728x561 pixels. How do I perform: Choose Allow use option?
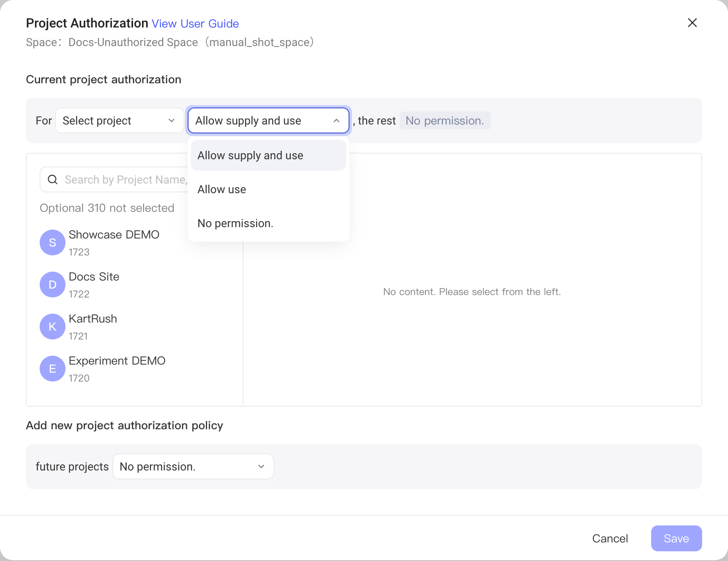pyautogui.click(x=269, y=189)
